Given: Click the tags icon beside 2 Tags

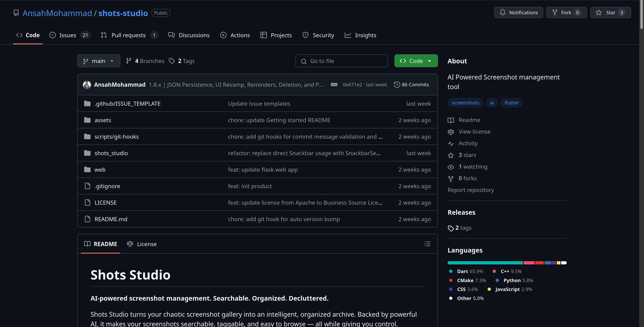Looking at the screenshot, I should [172, 61].
